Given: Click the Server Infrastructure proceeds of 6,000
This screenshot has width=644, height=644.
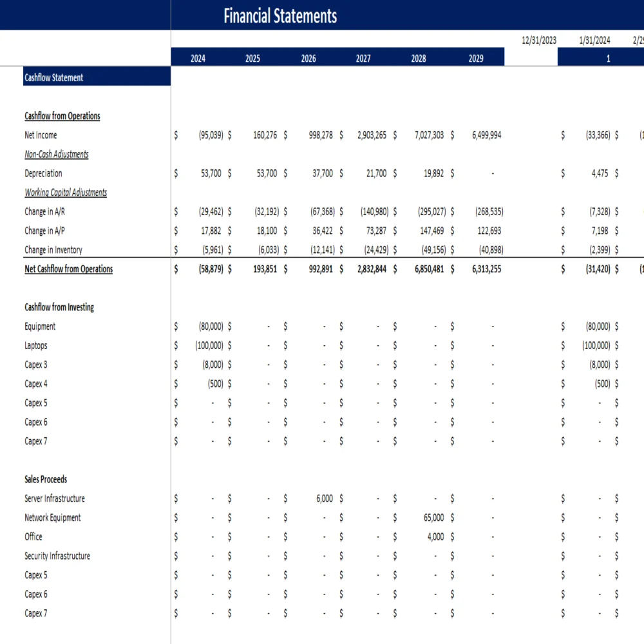Looking at the screenshot, I should [x=324, y=498].
